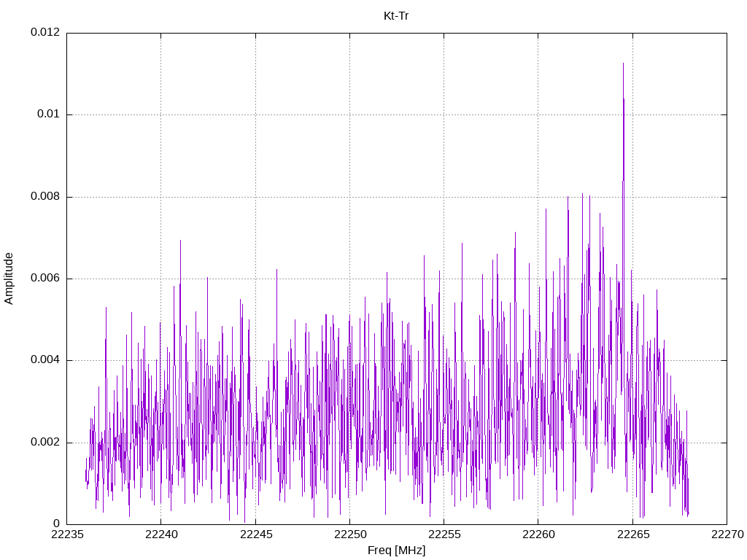The height and width of the screenshot is (560, 747).
Task: Click x-axis tick label 22235
Action: [66, 534]
